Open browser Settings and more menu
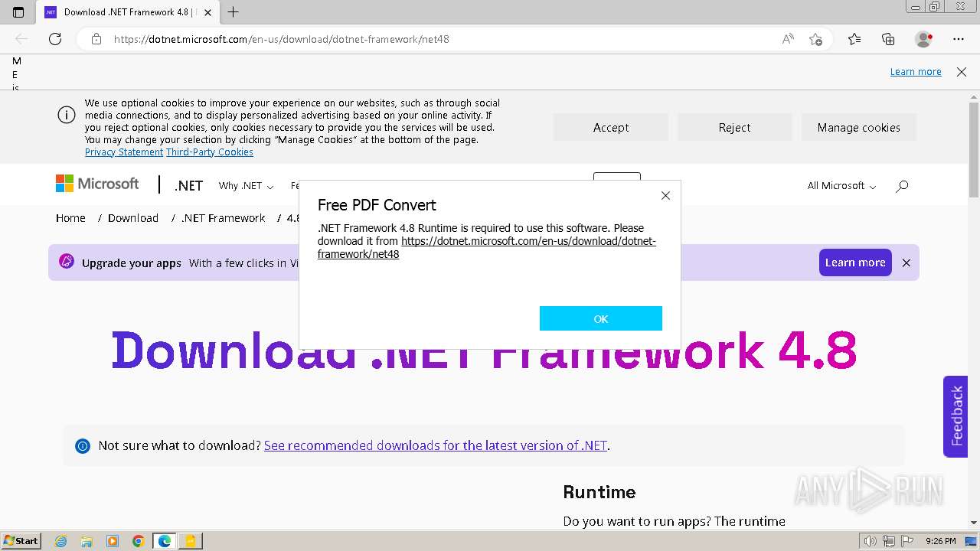 (x=959, y=39)
